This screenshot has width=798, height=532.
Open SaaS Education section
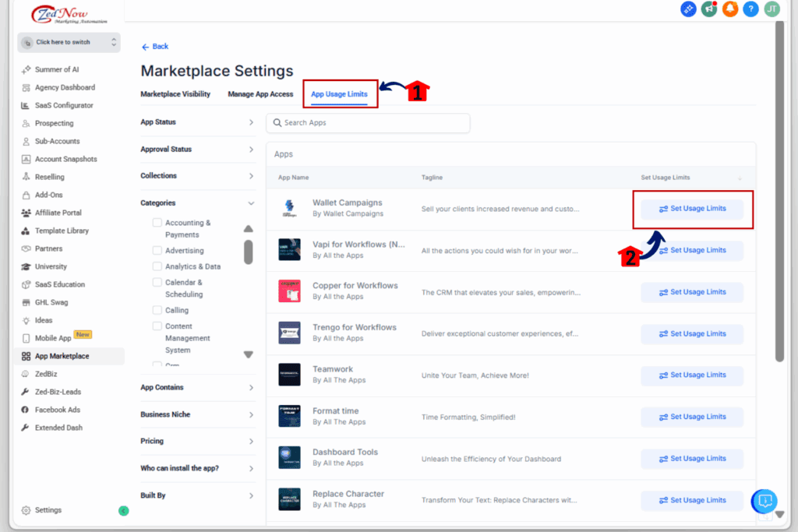[59, 284]
